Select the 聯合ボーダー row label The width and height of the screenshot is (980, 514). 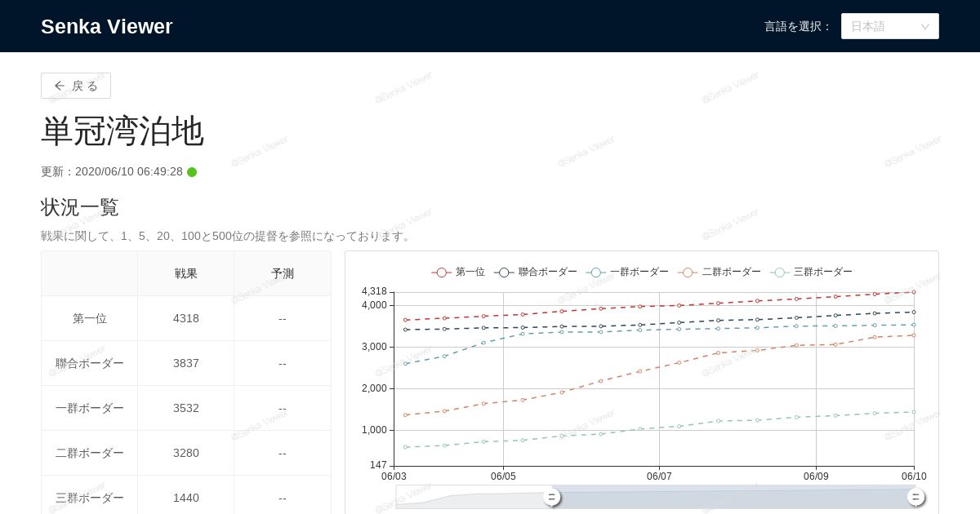(x=90, y=363)
